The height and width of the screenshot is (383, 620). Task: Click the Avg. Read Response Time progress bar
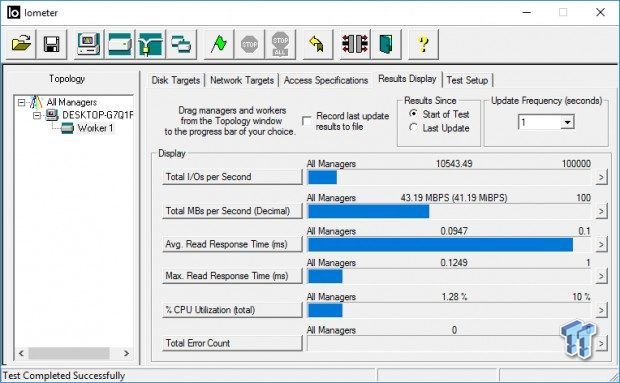pos(449,245)
